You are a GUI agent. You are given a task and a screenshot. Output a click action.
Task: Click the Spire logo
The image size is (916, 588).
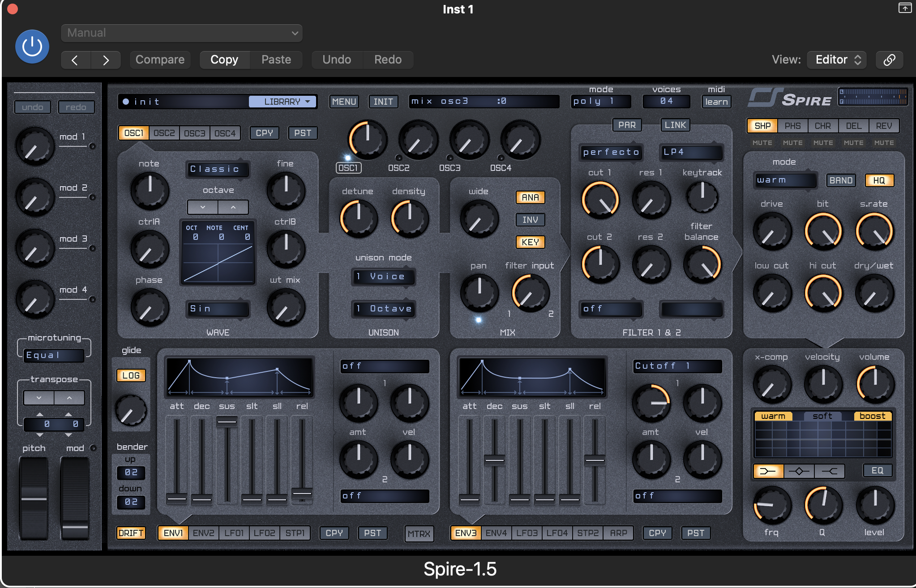tap(790, 98)
